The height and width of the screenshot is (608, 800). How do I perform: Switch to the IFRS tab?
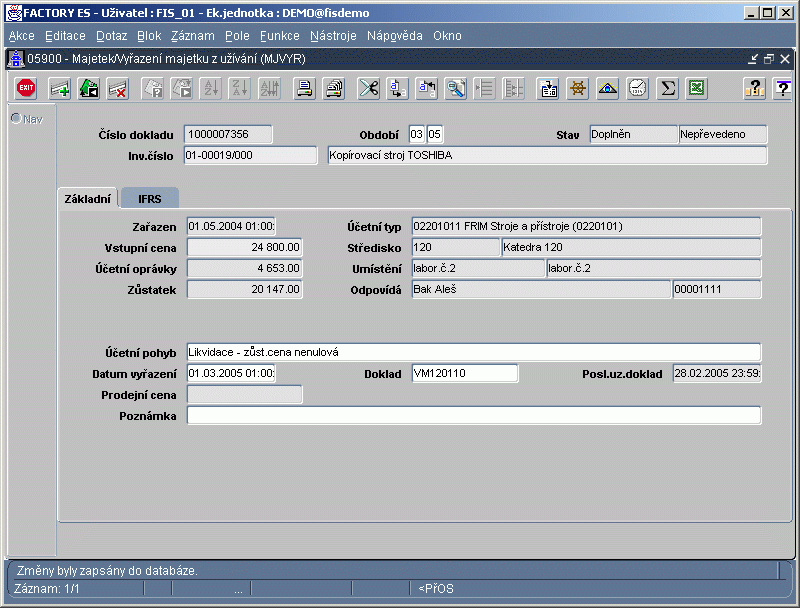[x=150, y=198]
